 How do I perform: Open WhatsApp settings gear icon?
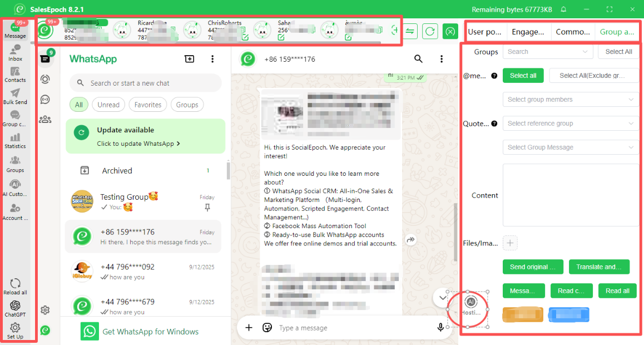click(x=45, y=310)
